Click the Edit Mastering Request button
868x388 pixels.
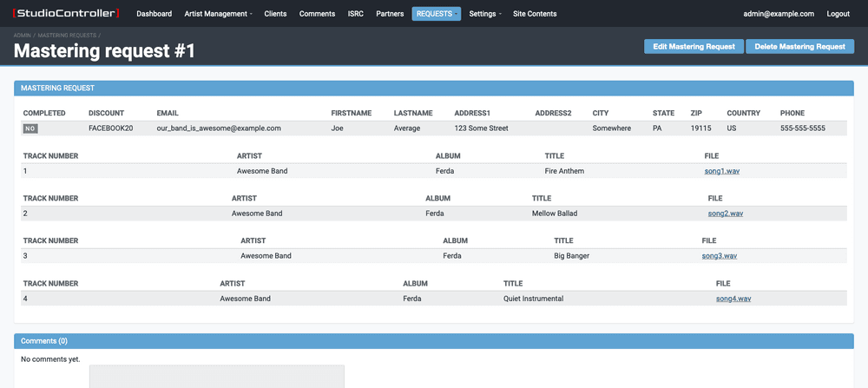click(694, 47)
